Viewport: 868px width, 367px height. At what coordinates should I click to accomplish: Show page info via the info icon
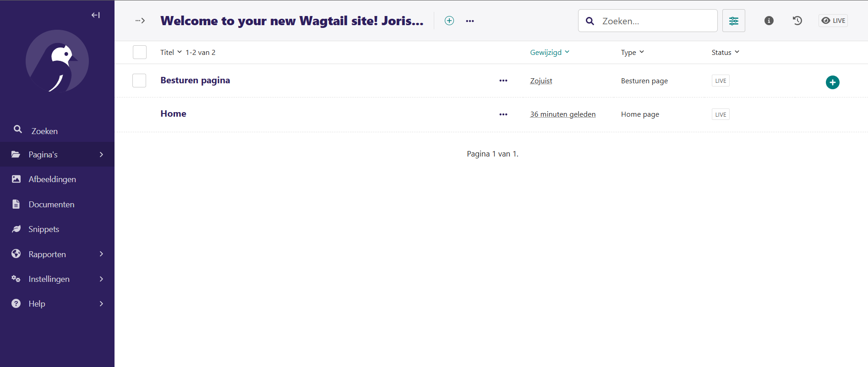click(x=769, y=21)
